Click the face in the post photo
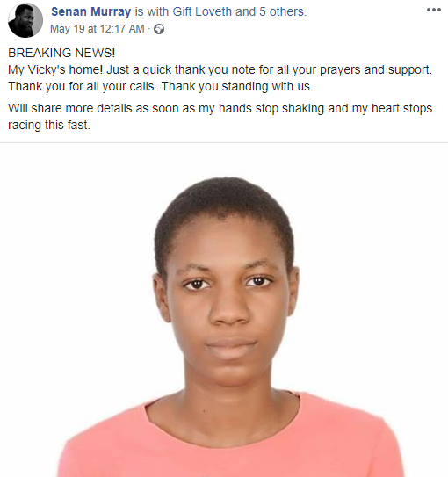448x477 pixels. tap(228, 304)
